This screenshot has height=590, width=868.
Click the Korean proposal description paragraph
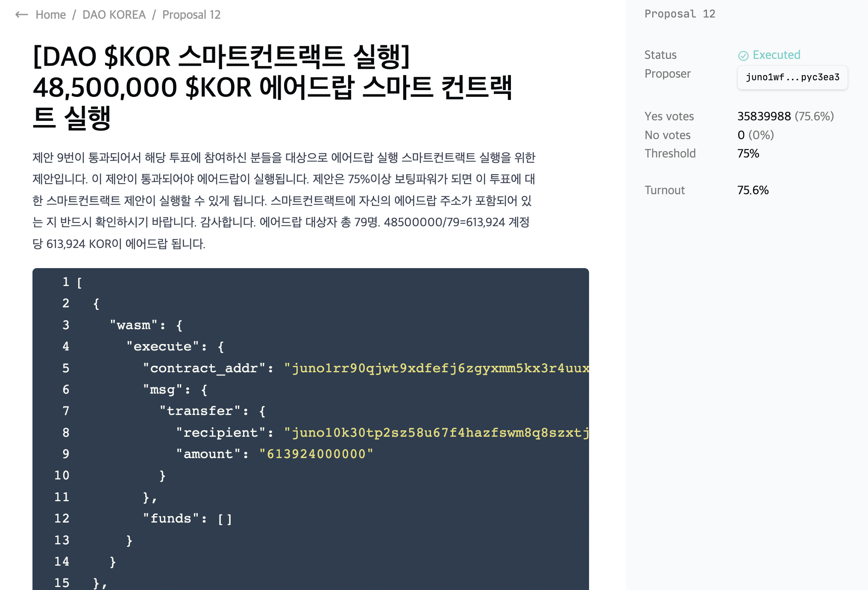coord(284,201)
